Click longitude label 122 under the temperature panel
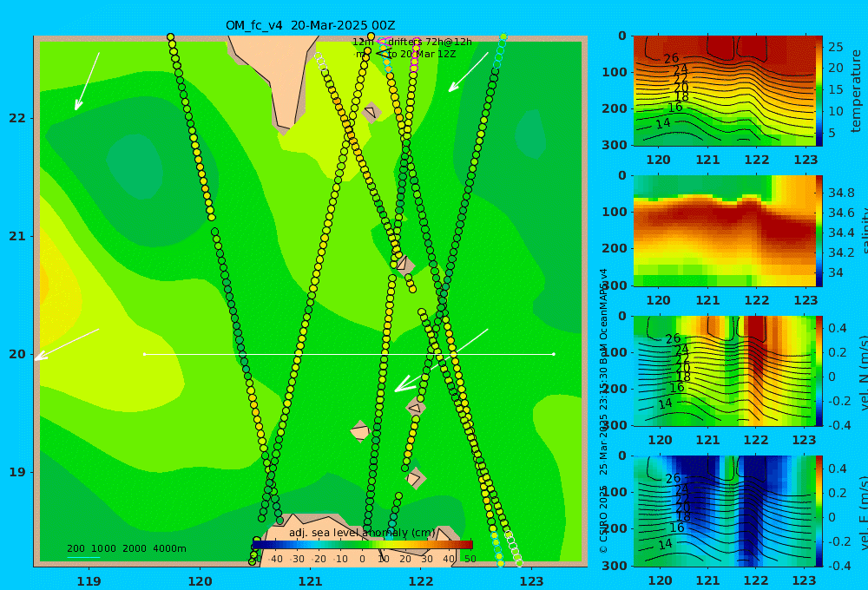 pos(757,160)
